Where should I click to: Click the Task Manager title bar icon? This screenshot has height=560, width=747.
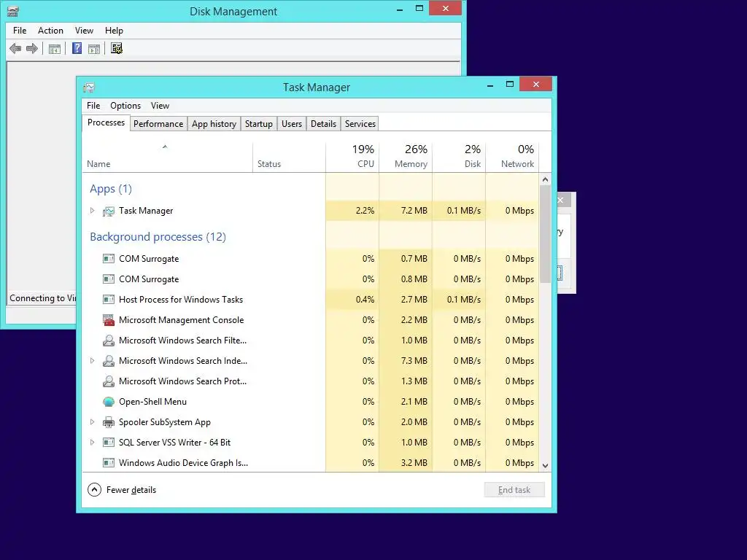coord(89,87)
